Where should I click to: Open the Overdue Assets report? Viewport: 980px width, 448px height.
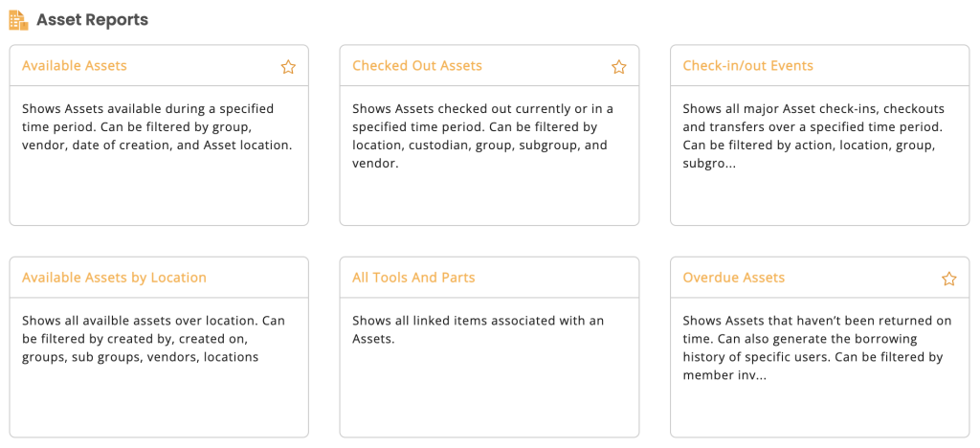(x=734, y=278)
